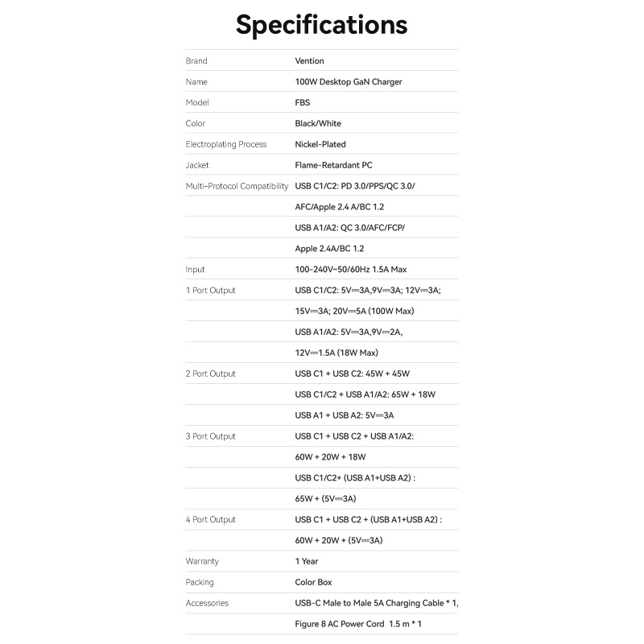Click the Black/White color value

point(318,124)
